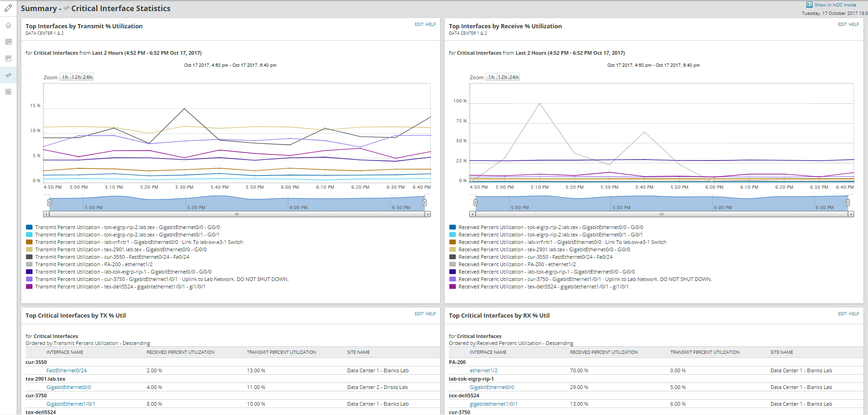Viewport: 868px width, 415px height.
Task: Toggle the Transmit tok-eigrp-rip-2 Gi0/0 legend swatch
Action: [x=29, y=227]
